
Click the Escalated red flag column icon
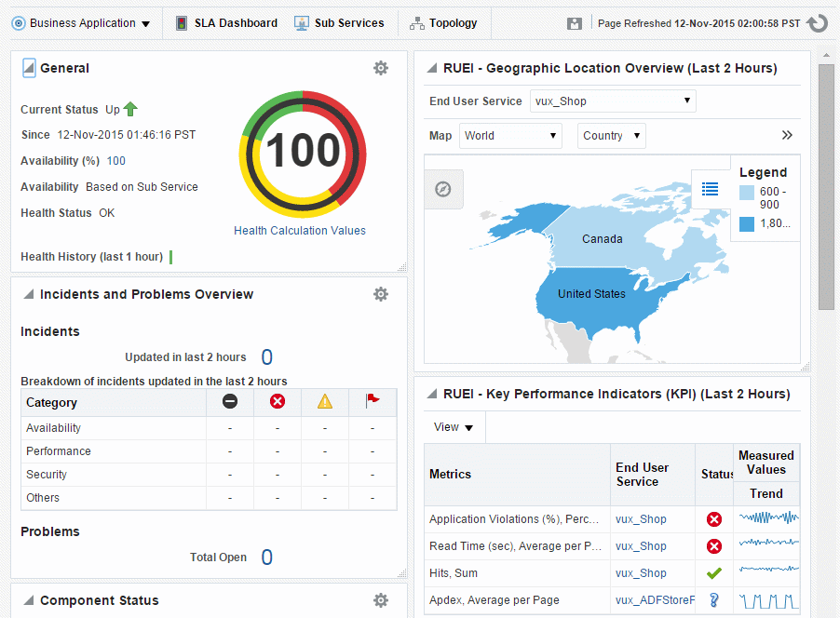pyautogui.click(x=373, y=400)
